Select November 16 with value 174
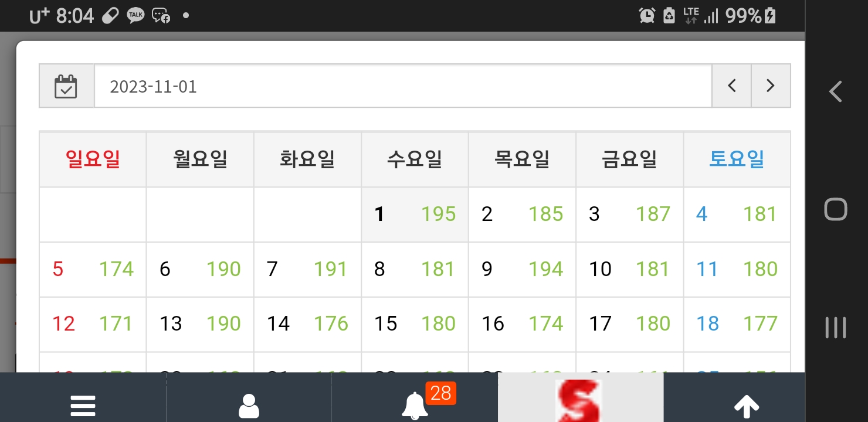This screenshot has height=422, width=868. (522, 324)
